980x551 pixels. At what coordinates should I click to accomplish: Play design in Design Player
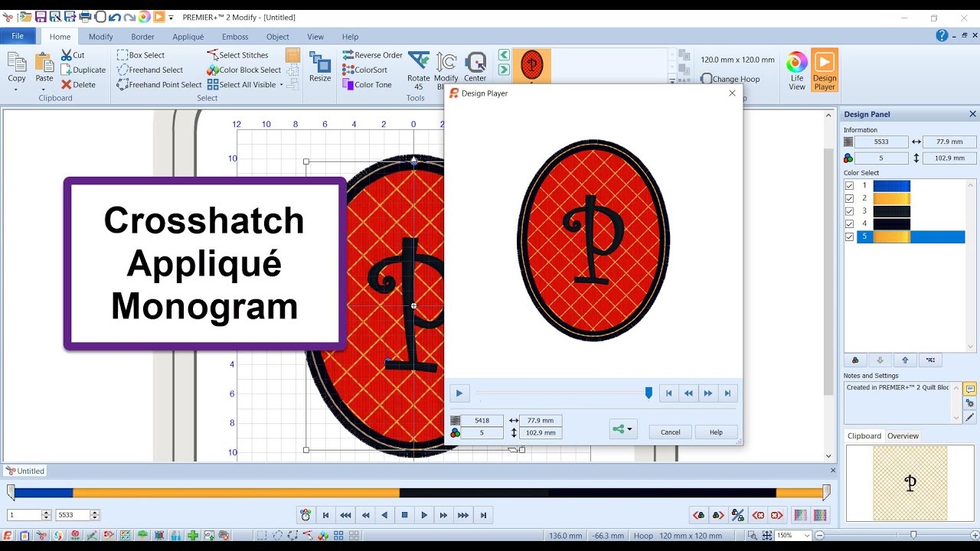pyautogui.click(x=459, y=393)
